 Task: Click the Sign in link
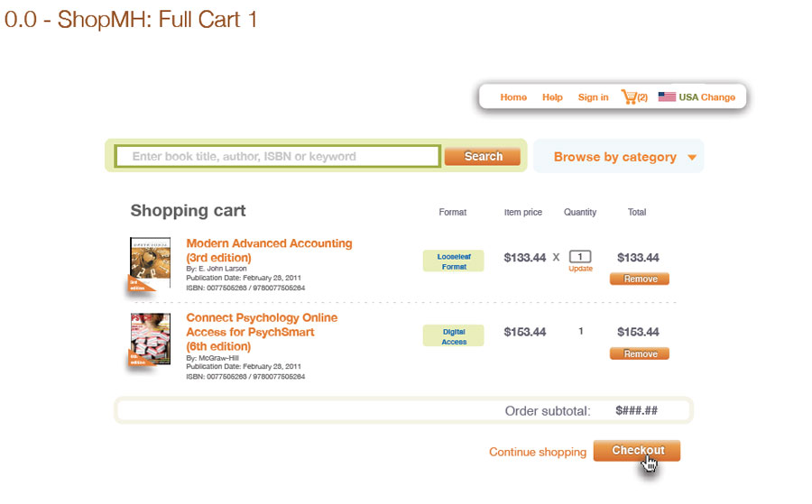point(593,97)
